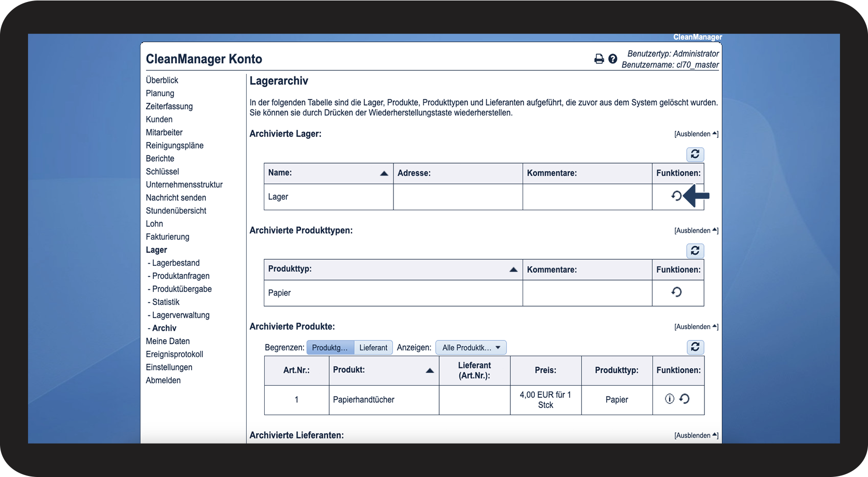This screenshot has width=868, height=477.
Task: Refresh the Archivierte Produkttypen table
Action: 695,251
